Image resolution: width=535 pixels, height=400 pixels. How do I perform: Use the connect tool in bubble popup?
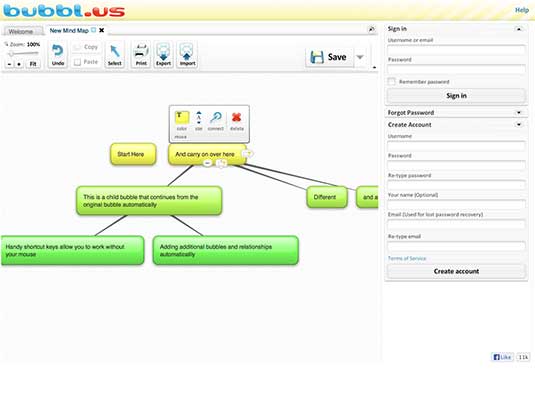point(216,121)
